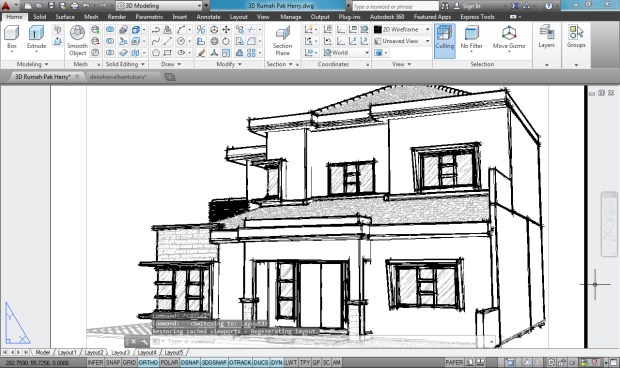Expand the Modify panel
Screen dimensions: 620x368
(229, 64)
